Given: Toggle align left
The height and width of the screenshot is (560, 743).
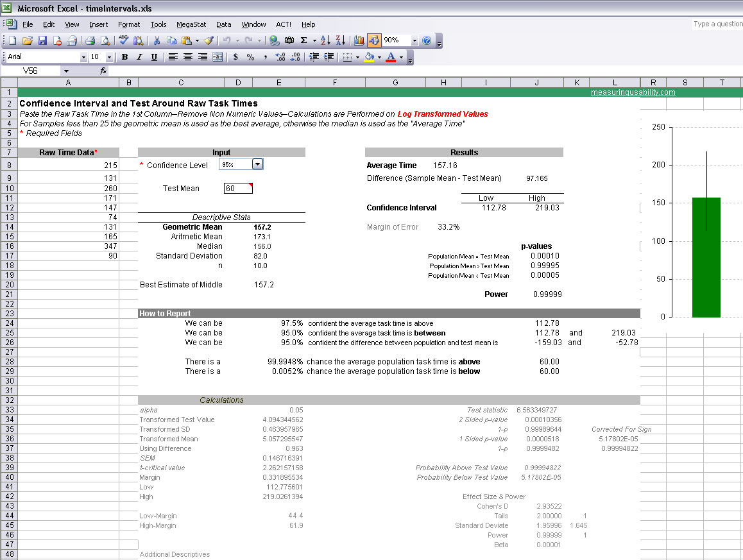Looking at the screenshot, I should (x=173, y=57).
